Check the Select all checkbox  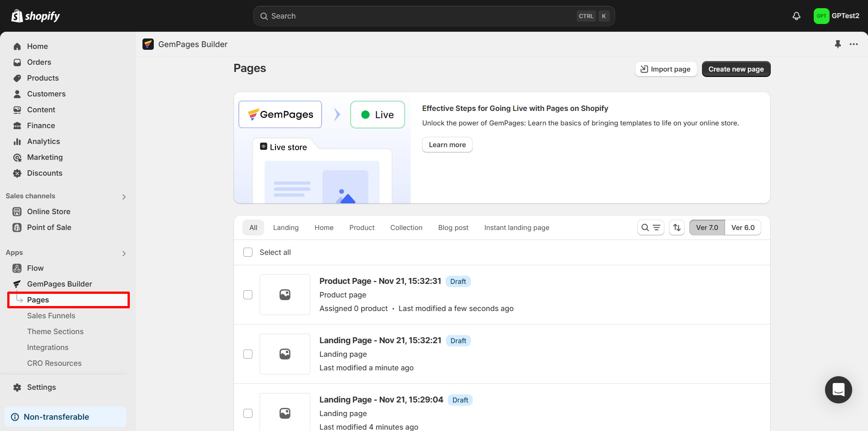(x=248, y=252)
